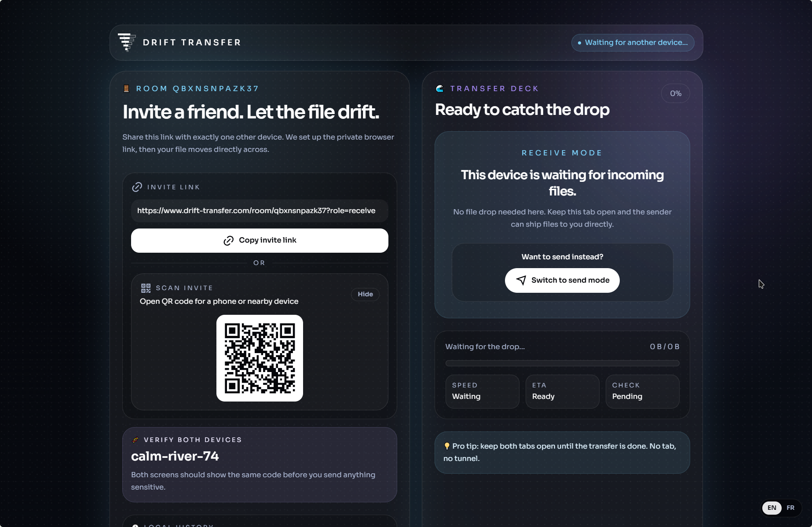Click Ready to catch the drop heading
Image resolution: width=812 pixels, height=527 pixels.
(x=522, y=110)
